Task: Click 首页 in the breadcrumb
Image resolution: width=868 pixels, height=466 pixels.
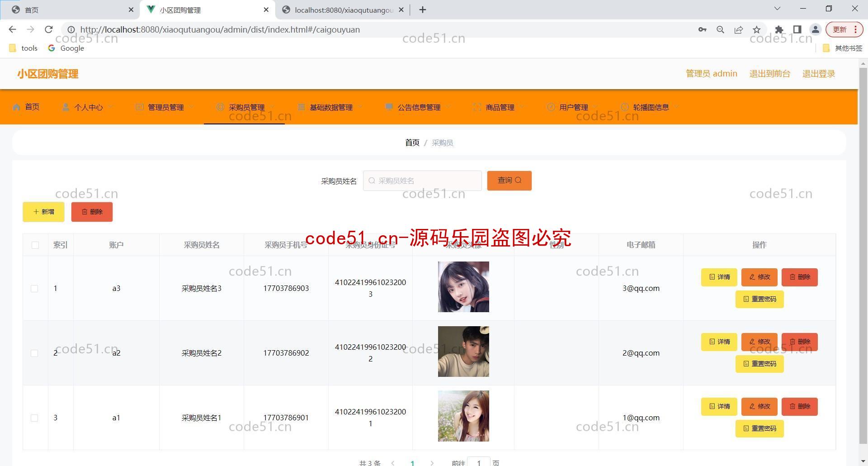Action: 412,143
